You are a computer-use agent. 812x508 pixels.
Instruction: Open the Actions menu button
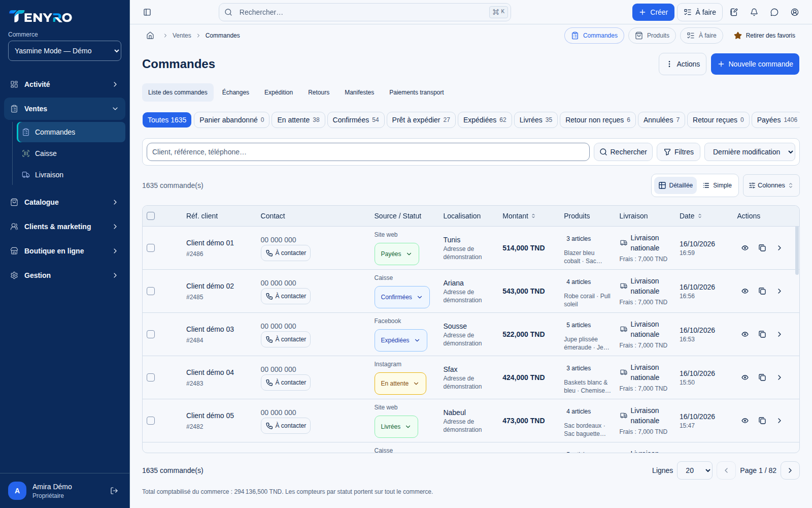(x=683, y=64)
